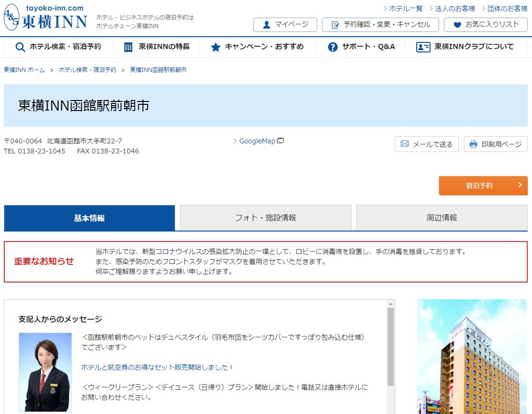
Task: Click the question mark icon beside サポート・Q&A
Action: pos(333,47)
